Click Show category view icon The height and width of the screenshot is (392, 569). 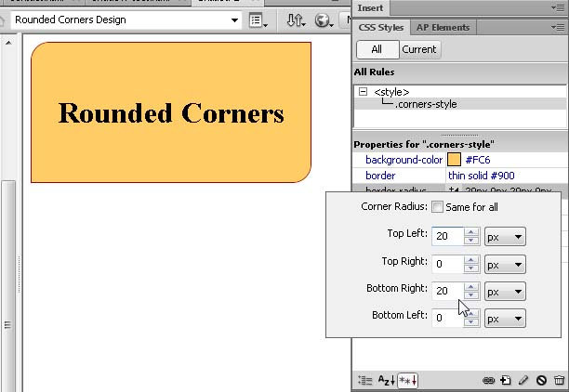coord(365,380)
